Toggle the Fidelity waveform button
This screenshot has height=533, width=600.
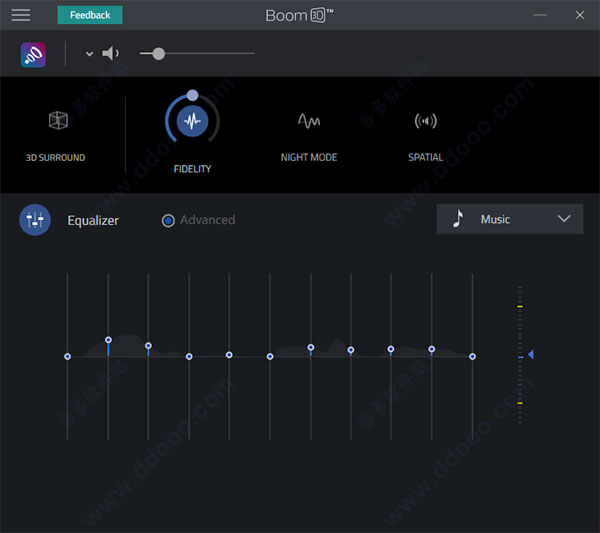point(192,121)
